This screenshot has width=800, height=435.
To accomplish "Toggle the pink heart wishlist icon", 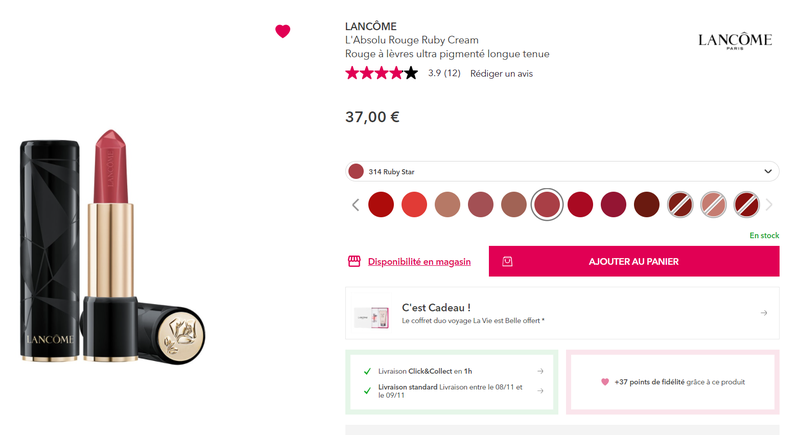I will 283,31.
